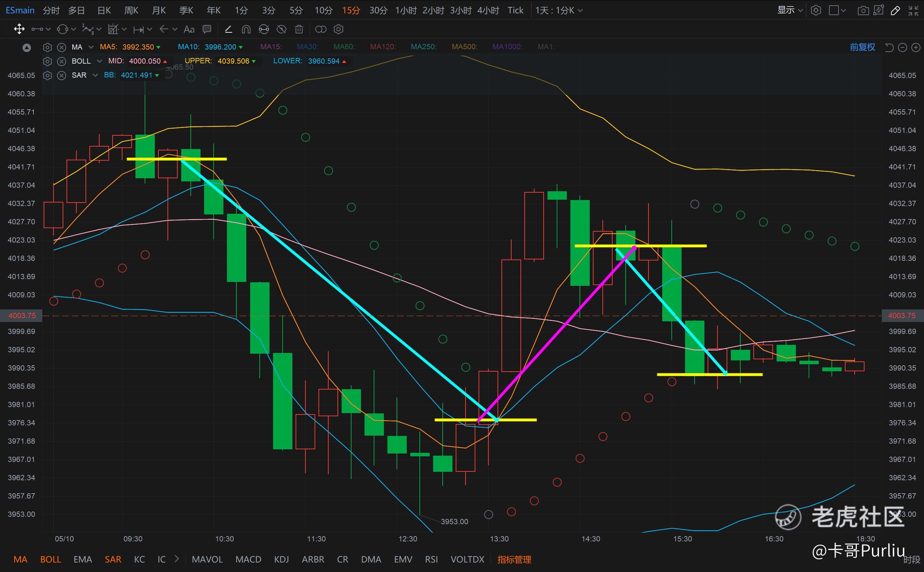Open 指标管理 indicator management
Screen dimensions: 924x572
[x=514, y=559]
